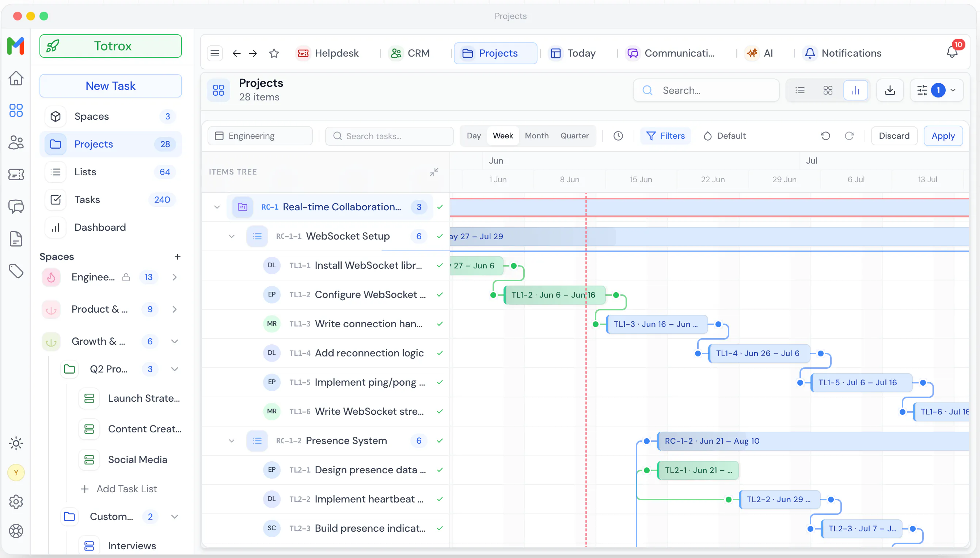Open the timeline history clock
Screen dimensions: 980x558
click(x=618, y=136)
